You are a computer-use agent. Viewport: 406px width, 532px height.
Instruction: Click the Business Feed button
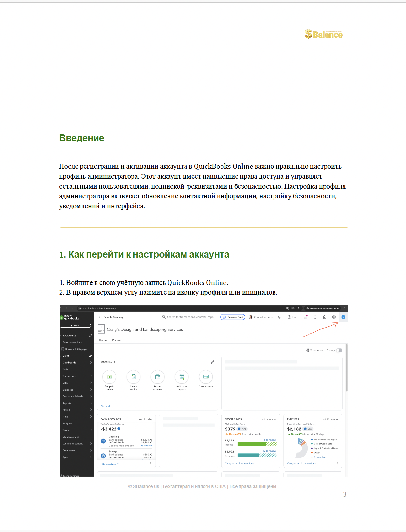233,317
